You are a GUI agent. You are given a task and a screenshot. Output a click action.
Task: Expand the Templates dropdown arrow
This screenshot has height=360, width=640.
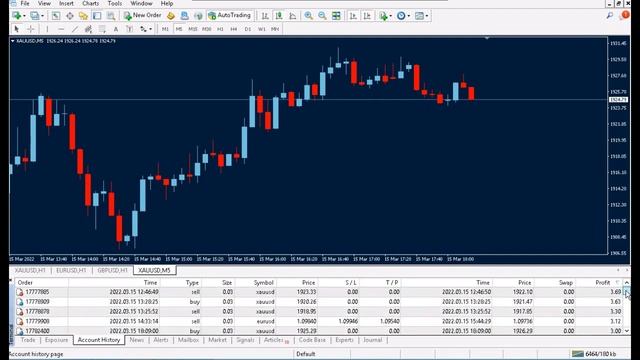coord(427,16)
